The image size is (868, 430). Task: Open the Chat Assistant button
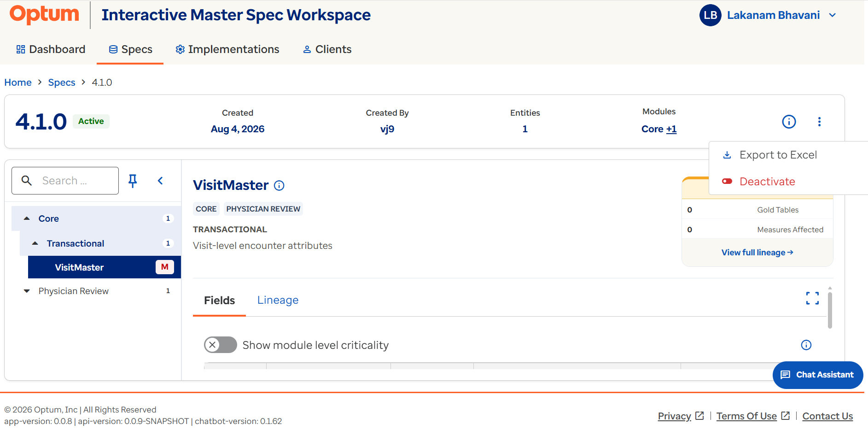click(x=818, y=375)
